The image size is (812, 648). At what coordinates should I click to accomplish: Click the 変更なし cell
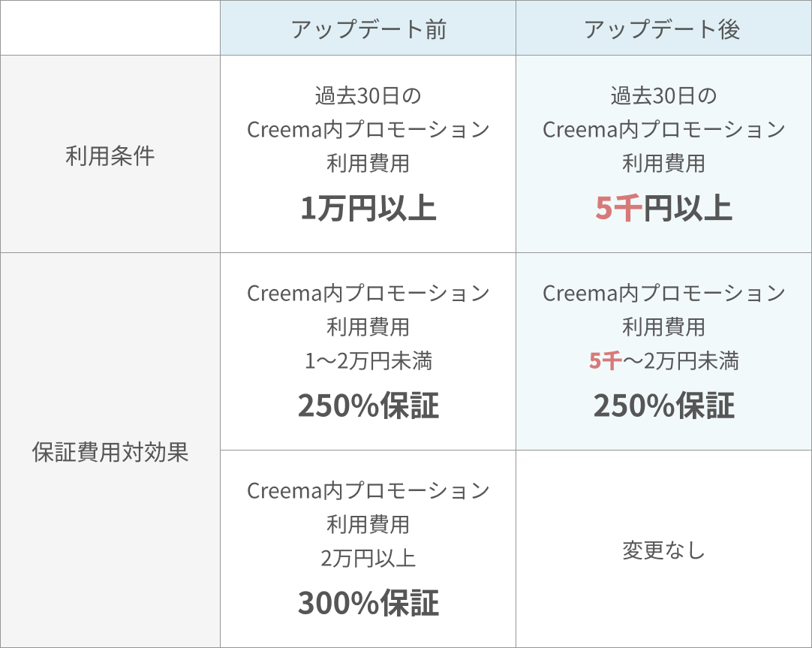pyautogui.click(x=663, y=550)
